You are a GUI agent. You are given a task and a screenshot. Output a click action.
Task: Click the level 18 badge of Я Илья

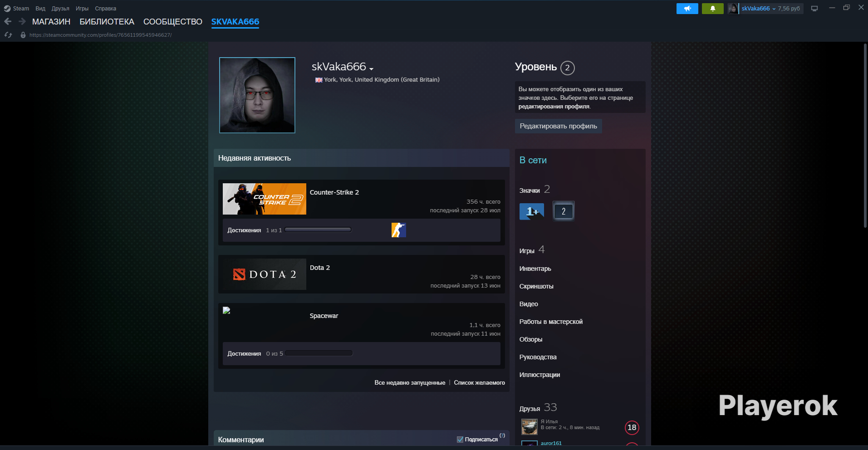point(632,427)
